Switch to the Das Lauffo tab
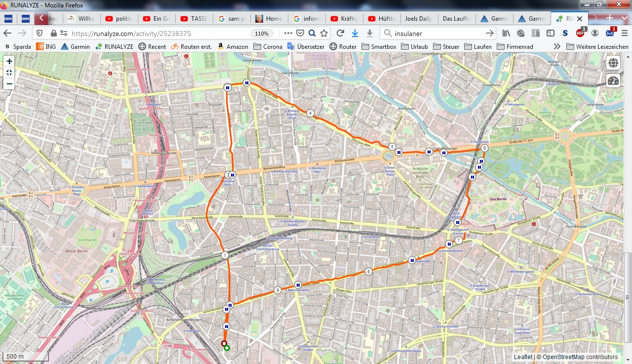Image resolution: width=632 pixels, height=364 pixels. [456, 19]
